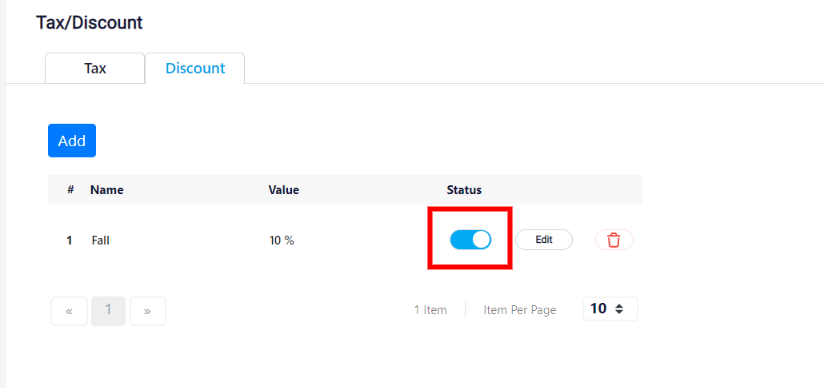Select the Discount tab
Screen dimensions: 824x388
(195, 68)
